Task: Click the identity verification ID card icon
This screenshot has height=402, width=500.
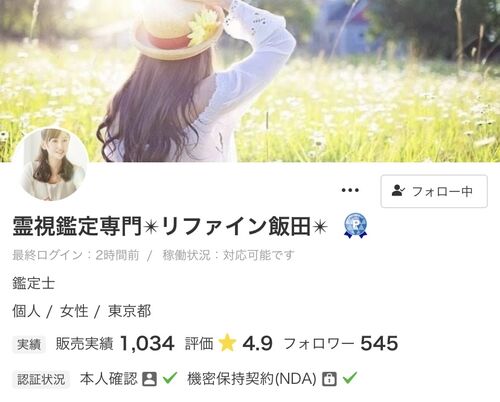Action: click(149, 379)
